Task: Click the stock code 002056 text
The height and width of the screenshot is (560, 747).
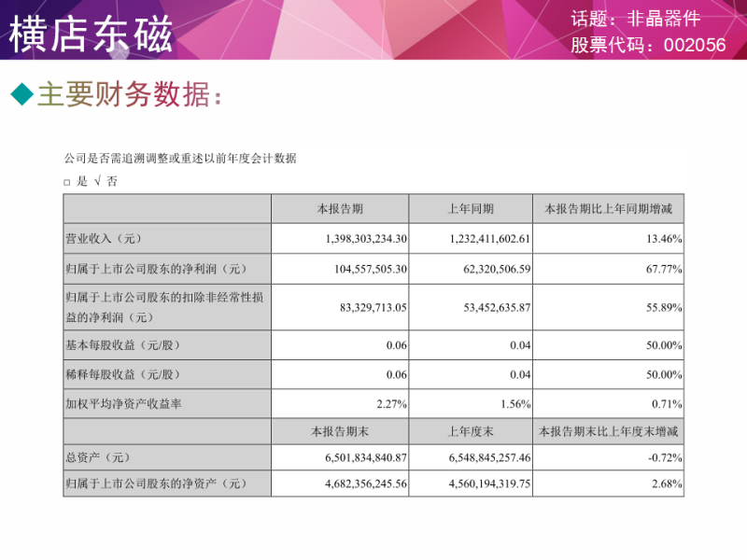Action: point(695,45)
